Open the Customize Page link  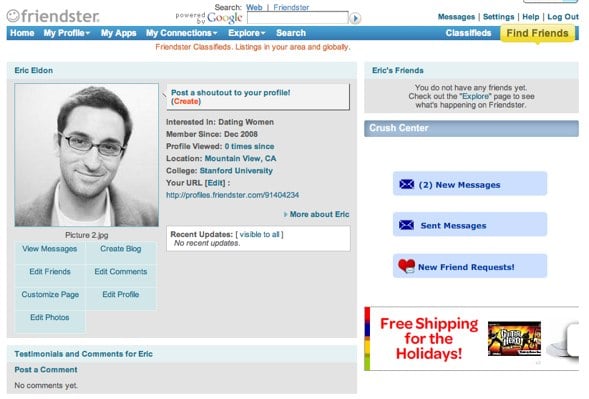point(50,295)
